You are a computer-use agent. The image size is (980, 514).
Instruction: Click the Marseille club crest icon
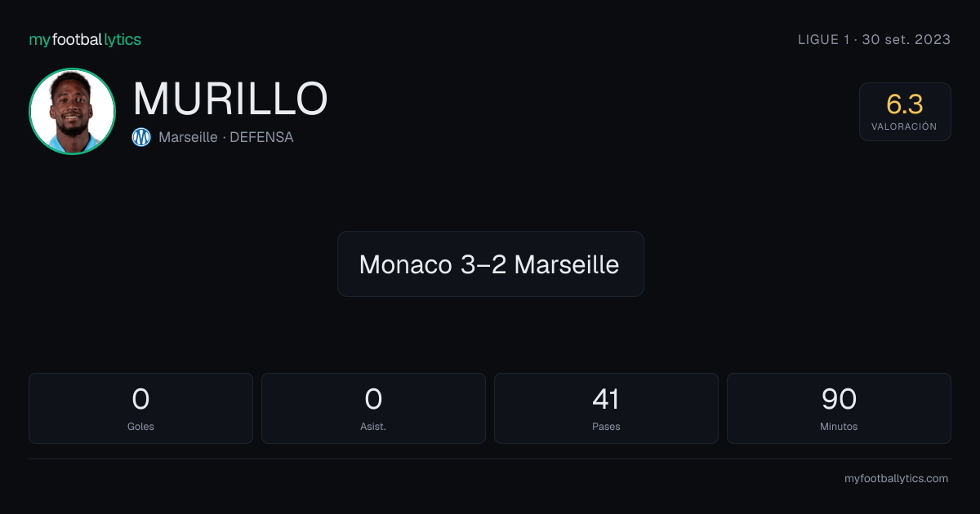point(141,137)
